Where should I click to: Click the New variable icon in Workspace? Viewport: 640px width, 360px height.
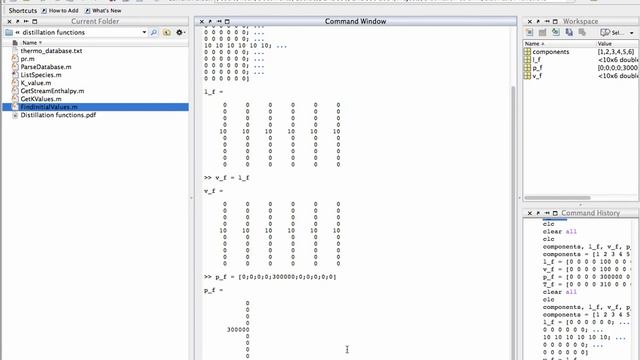click(x=529, y=32)
